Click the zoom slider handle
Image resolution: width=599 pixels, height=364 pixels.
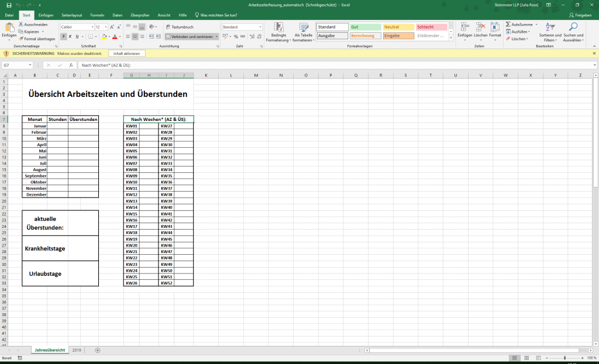tap(564, 358)
